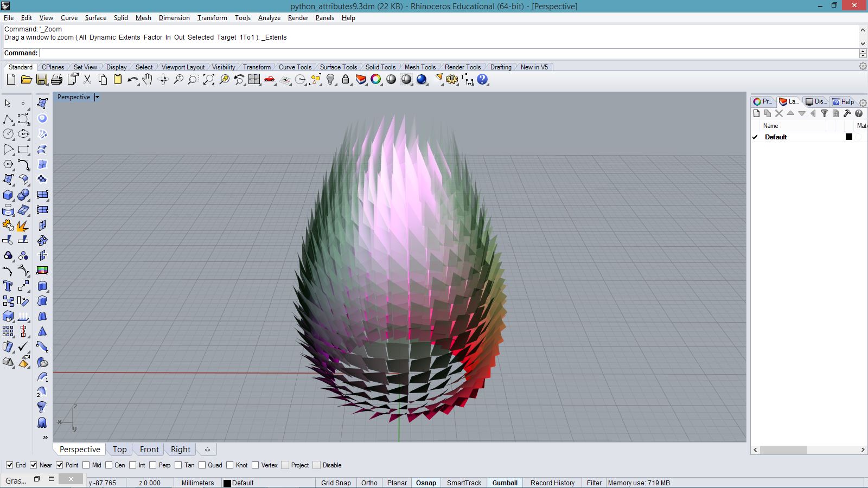Click the Save file floppy icon

41,80
